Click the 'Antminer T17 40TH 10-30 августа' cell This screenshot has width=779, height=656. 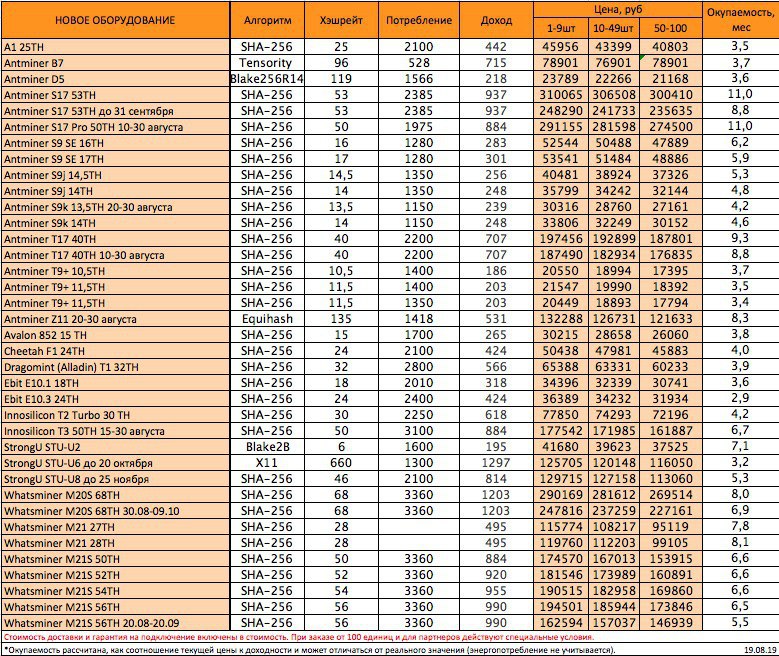click(x=115, y=255)
